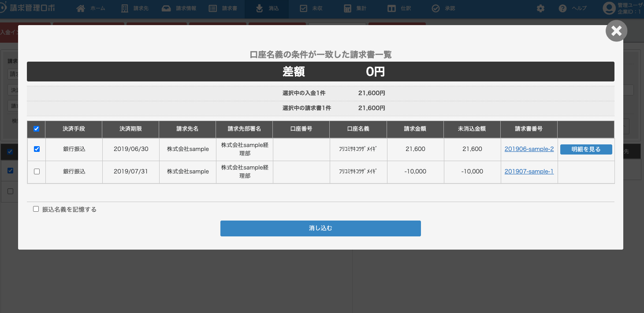Enable 振込名義を記憶する checkbox
The height and width of the screenshot is (313, 644).
36,210
